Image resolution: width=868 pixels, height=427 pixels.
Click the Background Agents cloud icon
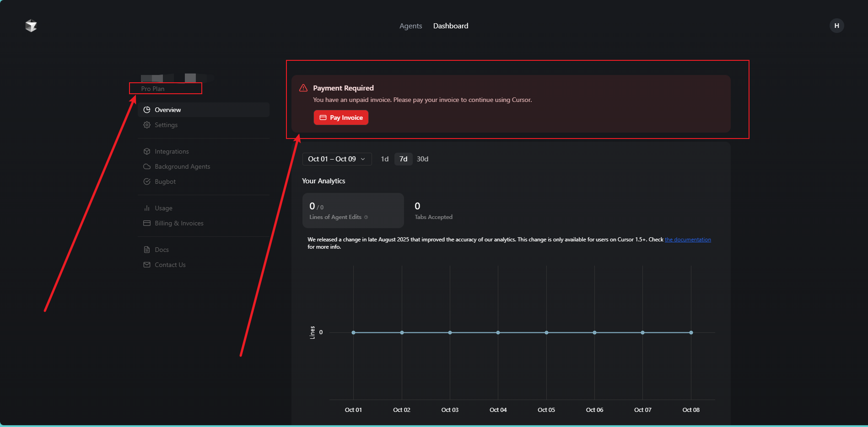(x=147, y=166)
